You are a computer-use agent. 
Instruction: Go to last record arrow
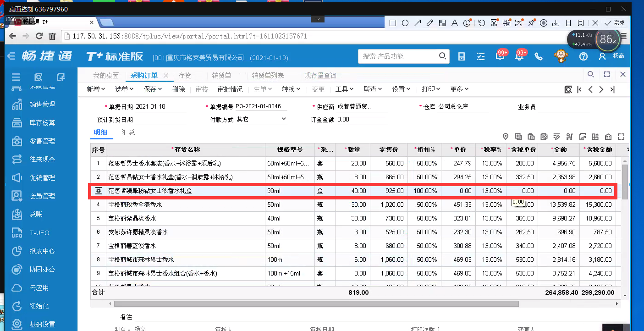612,89
